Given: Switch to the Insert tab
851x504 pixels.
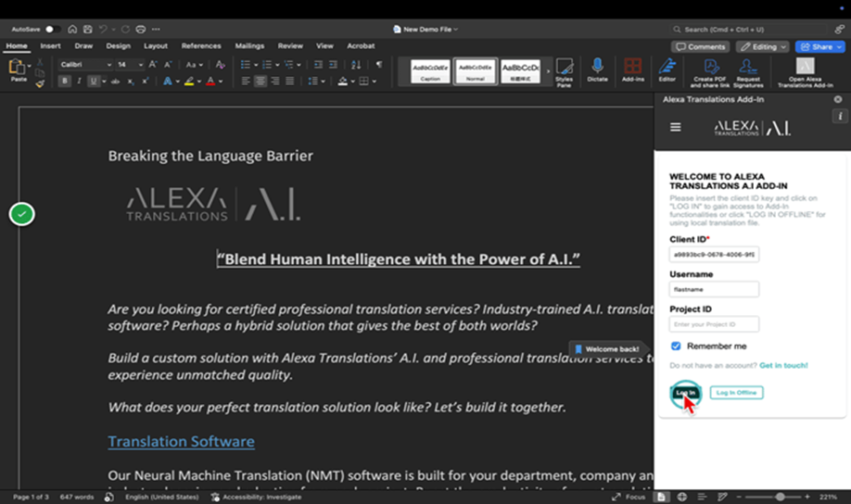Looking at the screenshot, I should coord(50,46).
